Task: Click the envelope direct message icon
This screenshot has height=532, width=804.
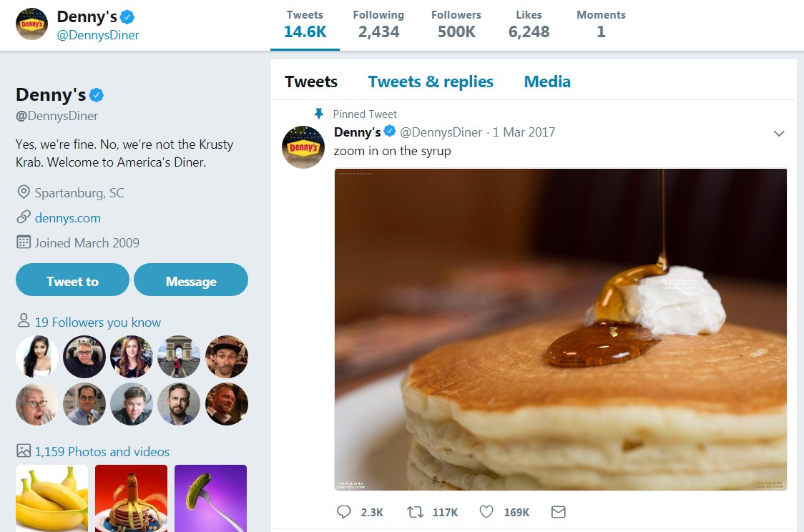Action: click(559, 512)
